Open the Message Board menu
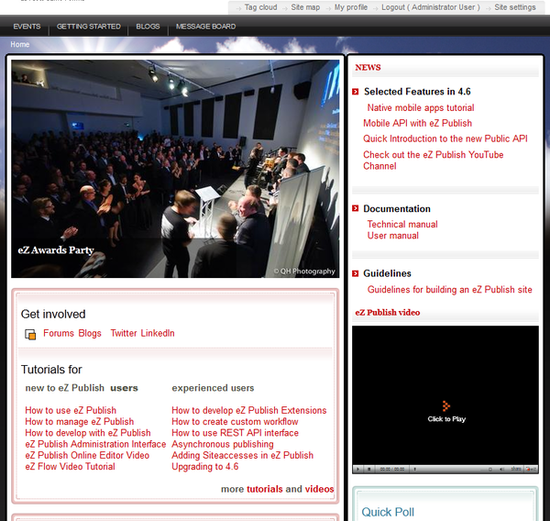 coord(206,26)
